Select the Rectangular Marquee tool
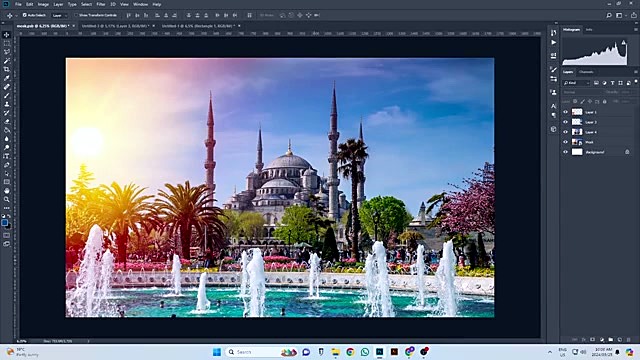Screen dimensions: 640x360 (x=7, y=43)
